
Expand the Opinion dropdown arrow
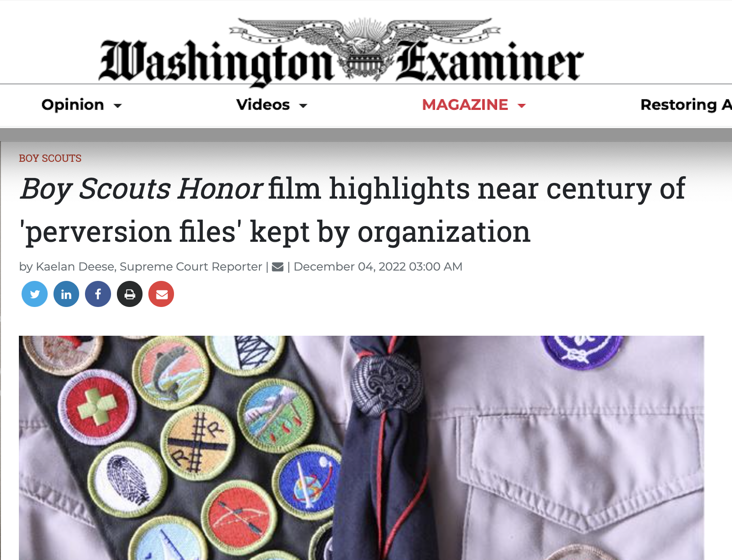(x=118, y=106)
